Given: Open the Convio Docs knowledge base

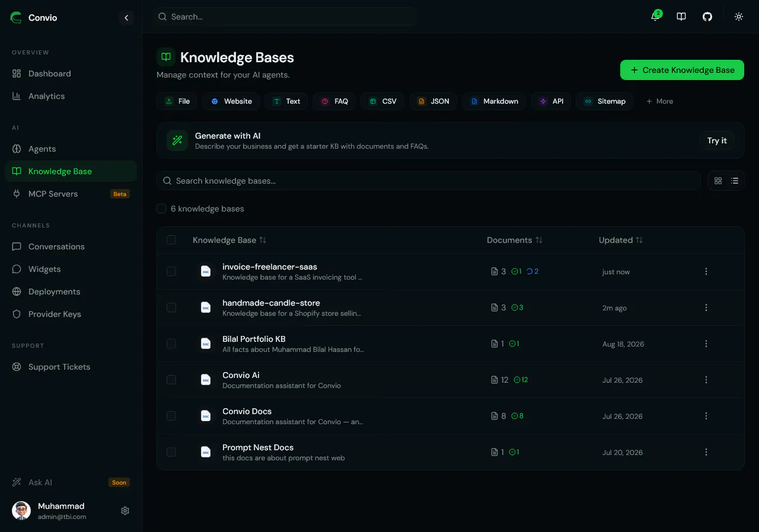Looking at the screenshot, I should click(247, 411).
